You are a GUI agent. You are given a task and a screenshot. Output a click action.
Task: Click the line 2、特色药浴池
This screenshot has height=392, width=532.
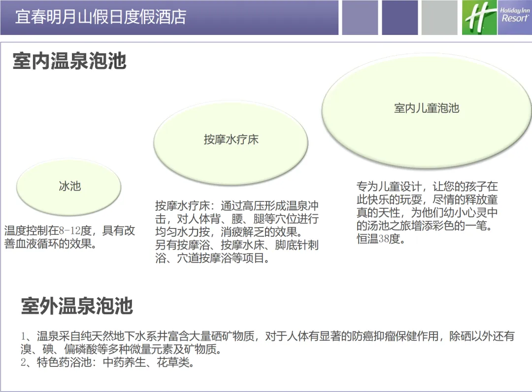tap(108, 363)
